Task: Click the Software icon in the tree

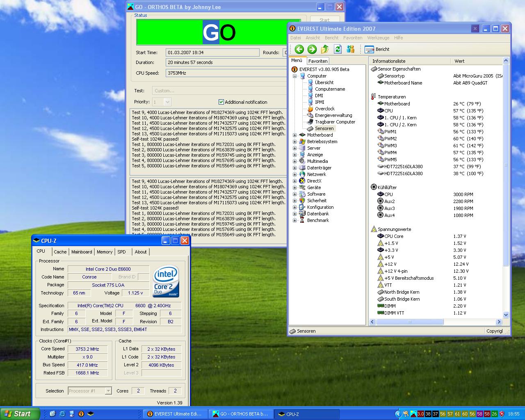Action: 302,194
